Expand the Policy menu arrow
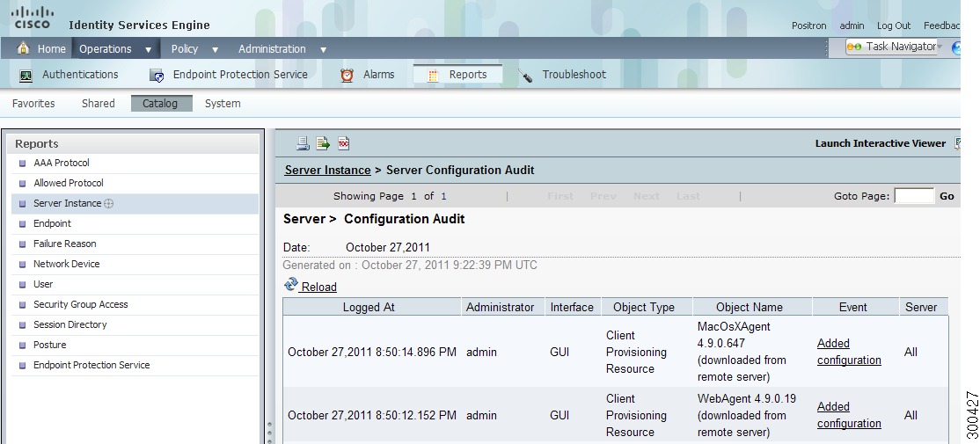 click(x=215, y=49)
